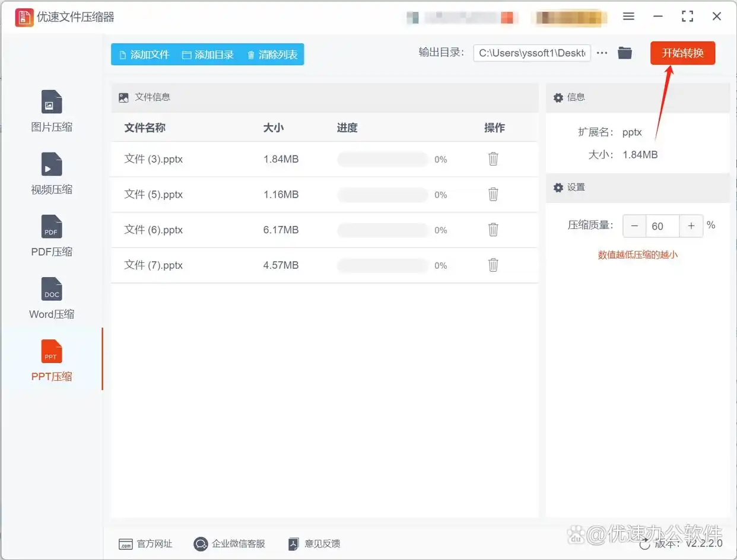Remove 文件 (6).pptx using its delete icon

coord(493,230)
